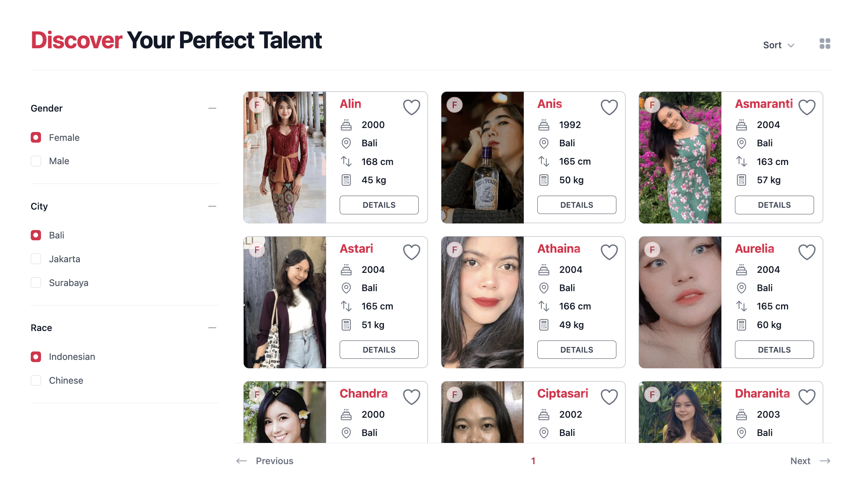Check the Chinese race filter

pos(36,380)
